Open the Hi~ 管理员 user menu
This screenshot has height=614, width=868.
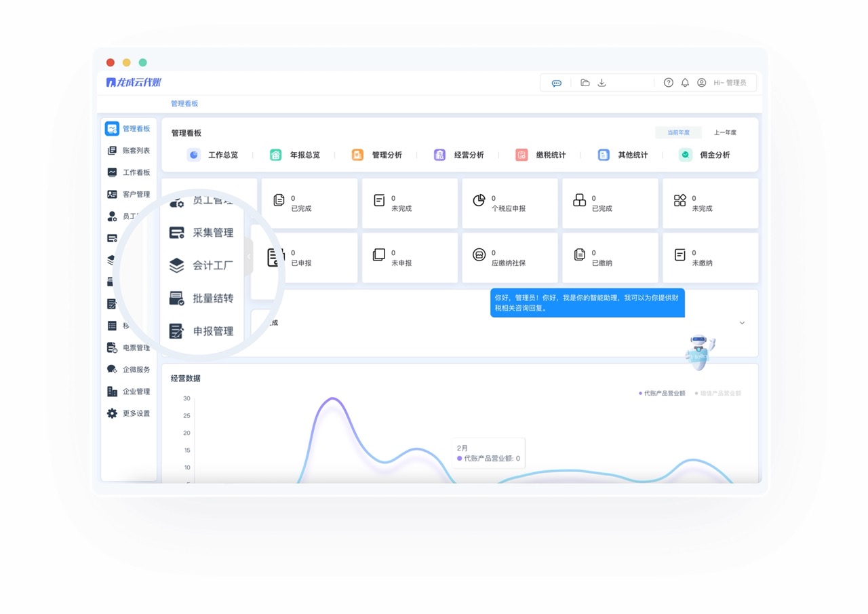tap(730, 83)
